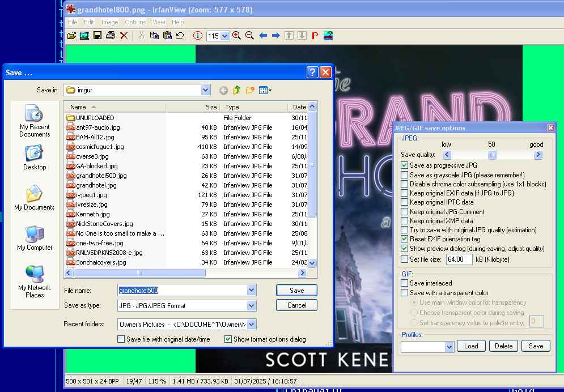Click the Paste clipboard toolbar icon
This screenshot has width=564, height=392.
[167, 36]
